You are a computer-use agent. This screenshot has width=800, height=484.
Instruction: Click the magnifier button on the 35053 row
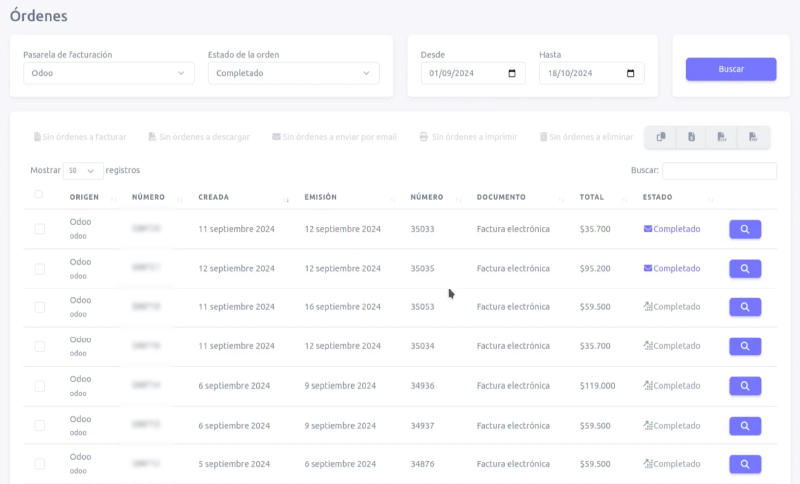tap(745, 307)
